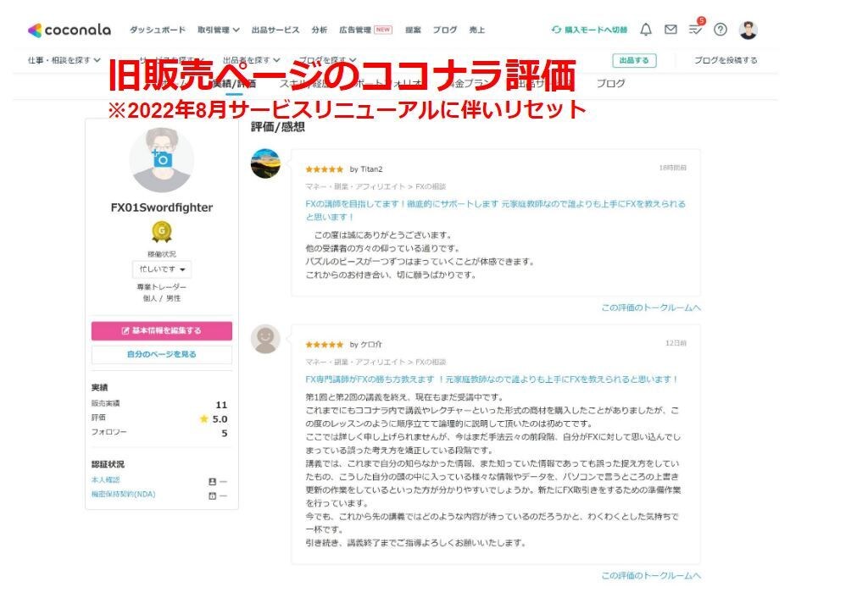Click 専業トレーダー profile text
The image size is (868, 598).
click(162, 287)
